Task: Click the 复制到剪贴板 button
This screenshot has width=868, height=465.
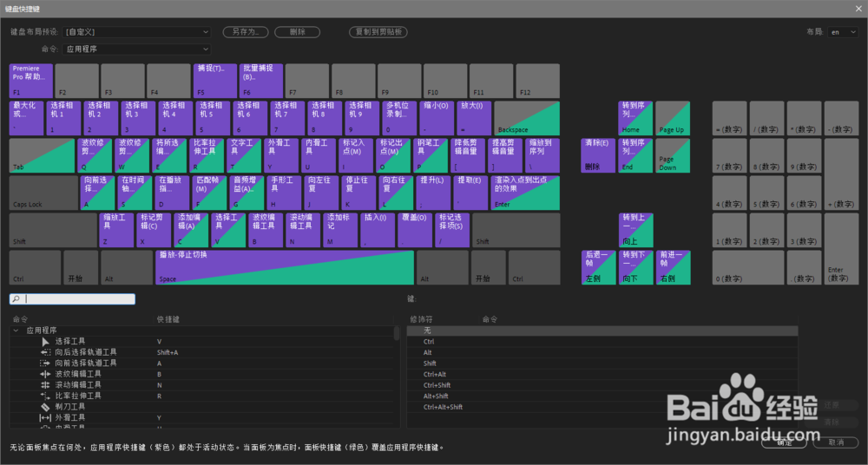Action: [x=378, y=32]
